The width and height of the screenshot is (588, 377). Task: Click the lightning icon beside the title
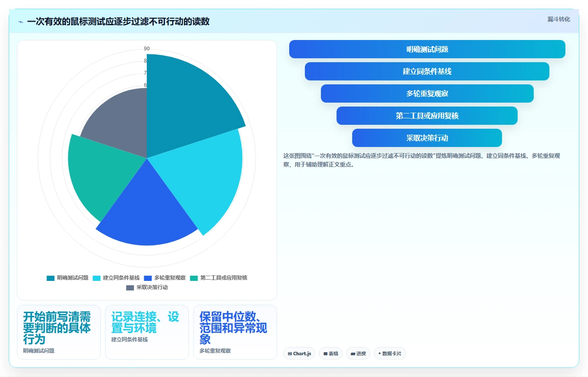[20, 22]
